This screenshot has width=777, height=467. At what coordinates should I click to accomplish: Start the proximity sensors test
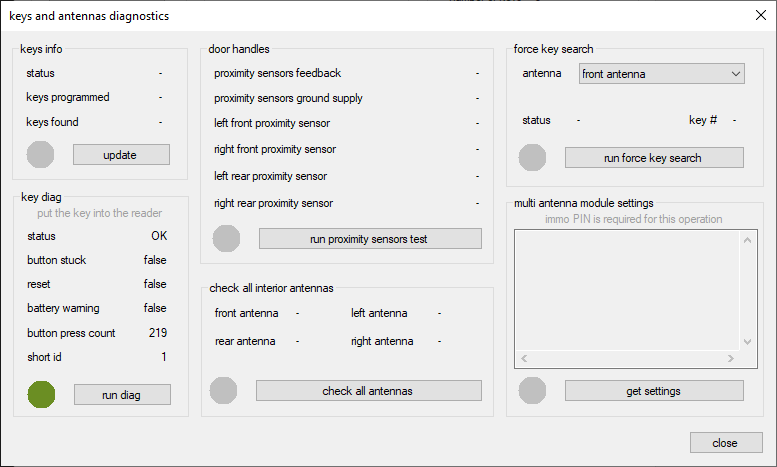pyautogui.click(x=370, y=239)
